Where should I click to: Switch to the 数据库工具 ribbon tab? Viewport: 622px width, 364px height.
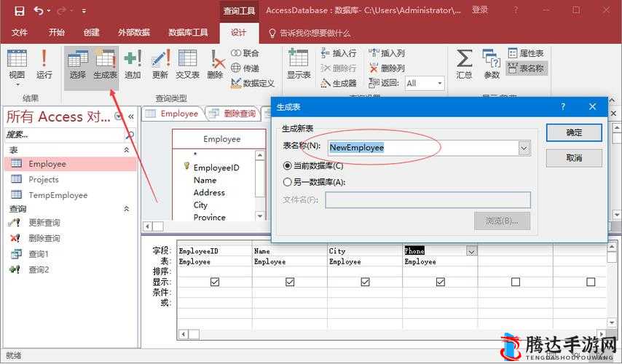point(188,33)
